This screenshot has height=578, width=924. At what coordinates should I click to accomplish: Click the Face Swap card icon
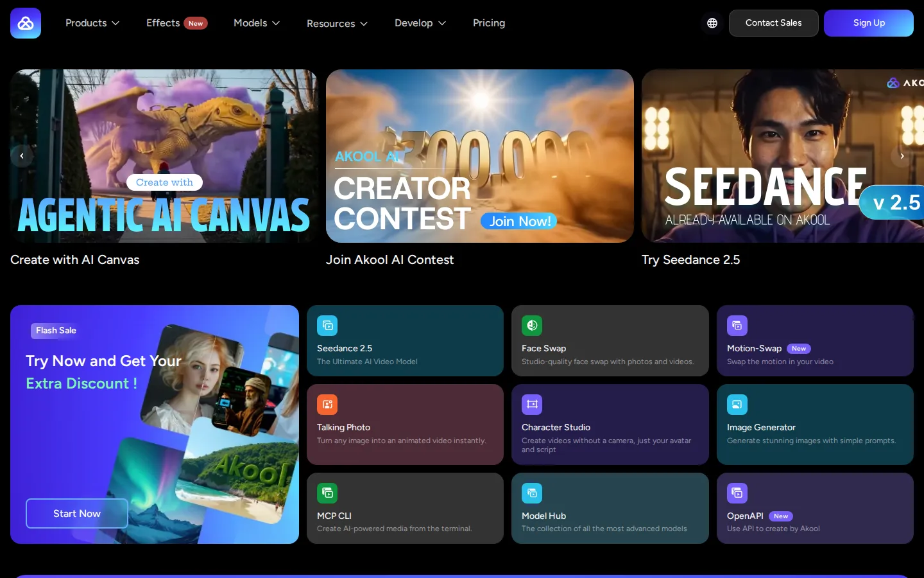532,326
